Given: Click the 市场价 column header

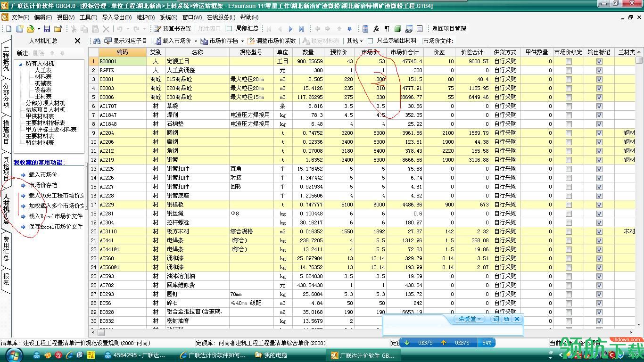Looking at the screenshot, I should [x=370, y=52].
